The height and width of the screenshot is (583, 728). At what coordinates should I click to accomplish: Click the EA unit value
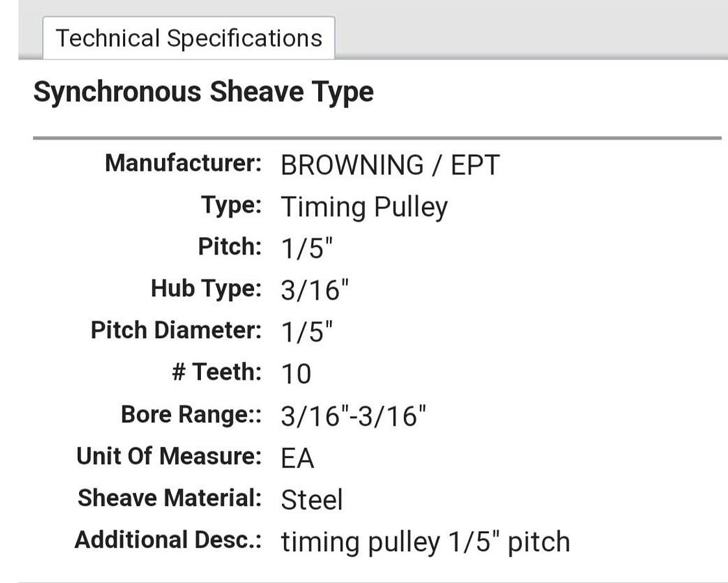click(x=298, y=459)
